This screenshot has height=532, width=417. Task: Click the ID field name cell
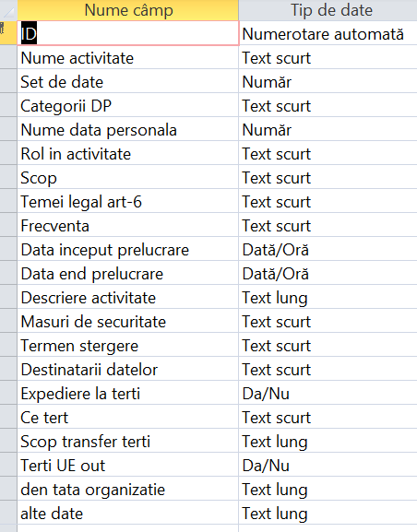coord(128,33)
